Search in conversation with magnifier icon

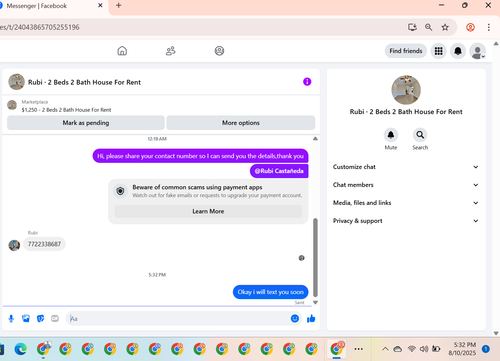[420, 135]
